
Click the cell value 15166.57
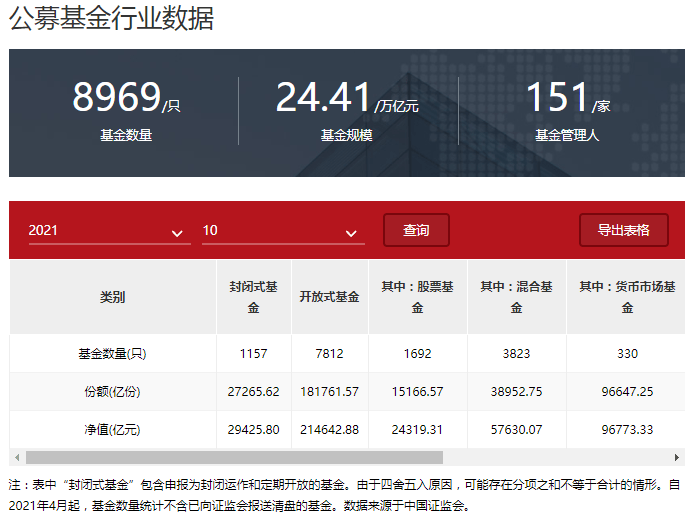click(418, 392)
